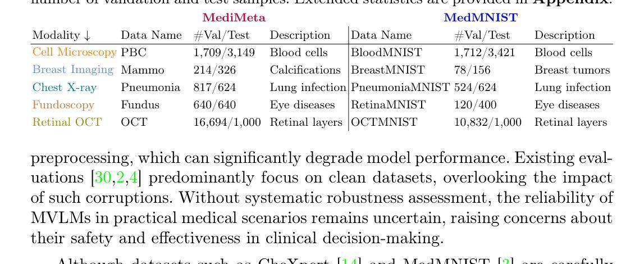The width and height of the screenshot is (644, 264).
Task: Click the Mammo data name cell
Action: (143, 70)
